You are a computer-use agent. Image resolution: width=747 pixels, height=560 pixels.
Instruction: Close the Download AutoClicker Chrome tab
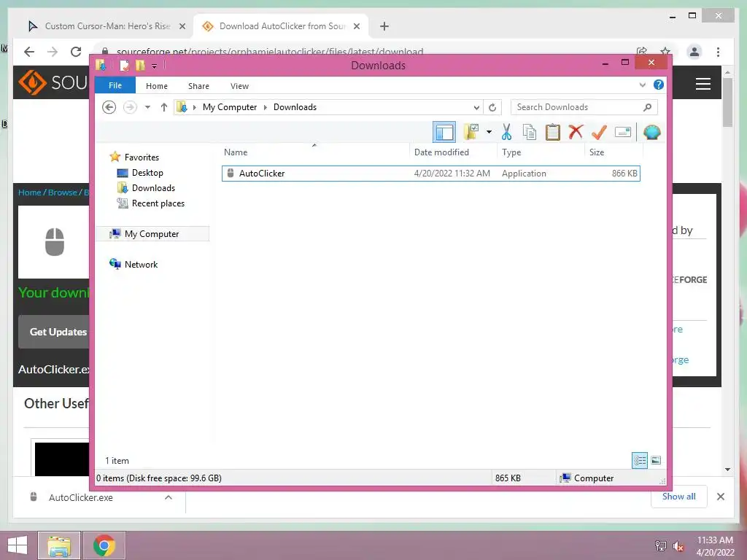pos(356,26)
